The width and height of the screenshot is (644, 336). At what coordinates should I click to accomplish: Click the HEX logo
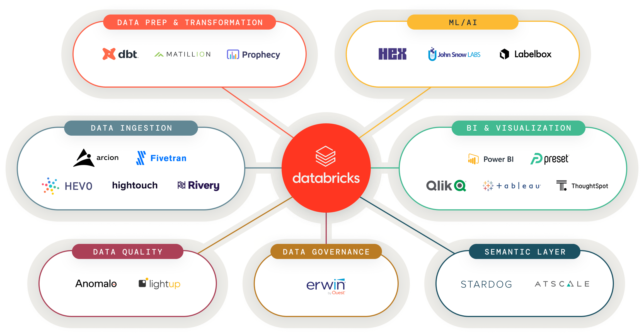click(x=392, y=54)
